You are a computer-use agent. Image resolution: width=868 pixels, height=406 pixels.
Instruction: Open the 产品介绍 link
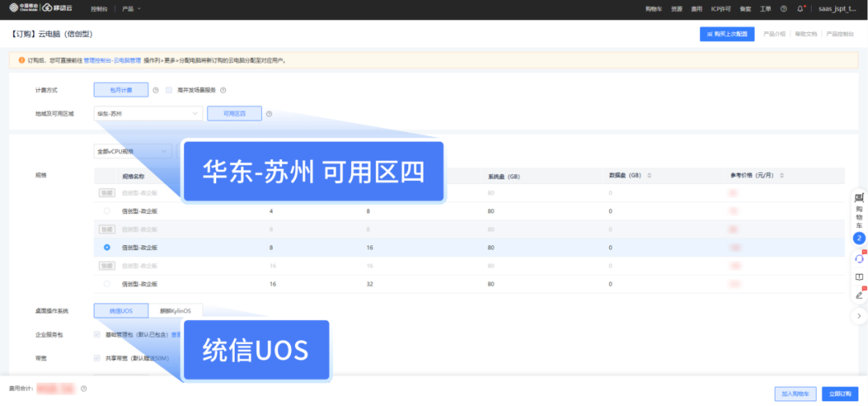[x=775, y=34]
